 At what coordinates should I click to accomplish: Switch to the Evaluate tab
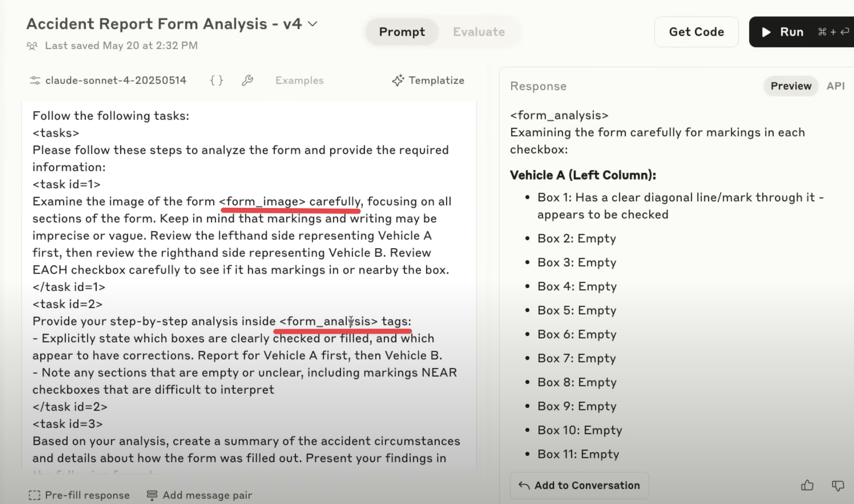(478, 32)
